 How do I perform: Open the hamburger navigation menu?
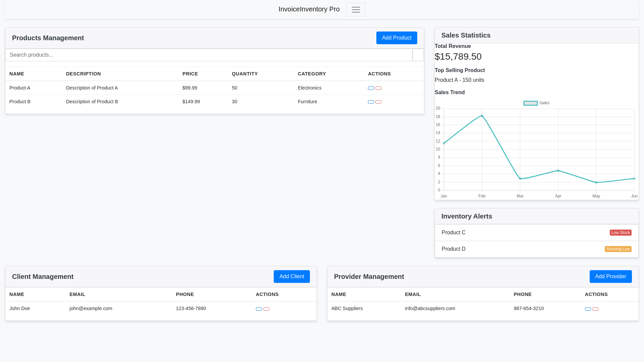click(x=356, y=10)
